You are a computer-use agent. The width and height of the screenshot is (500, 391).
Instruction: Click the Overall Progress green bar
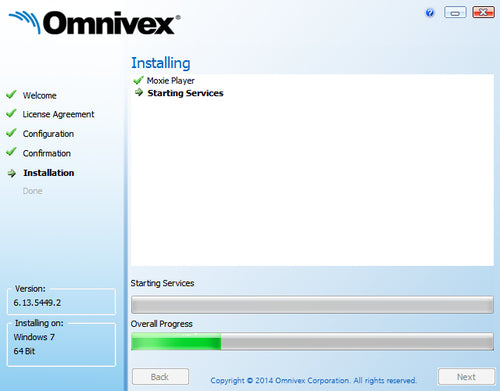coord(176,342)
